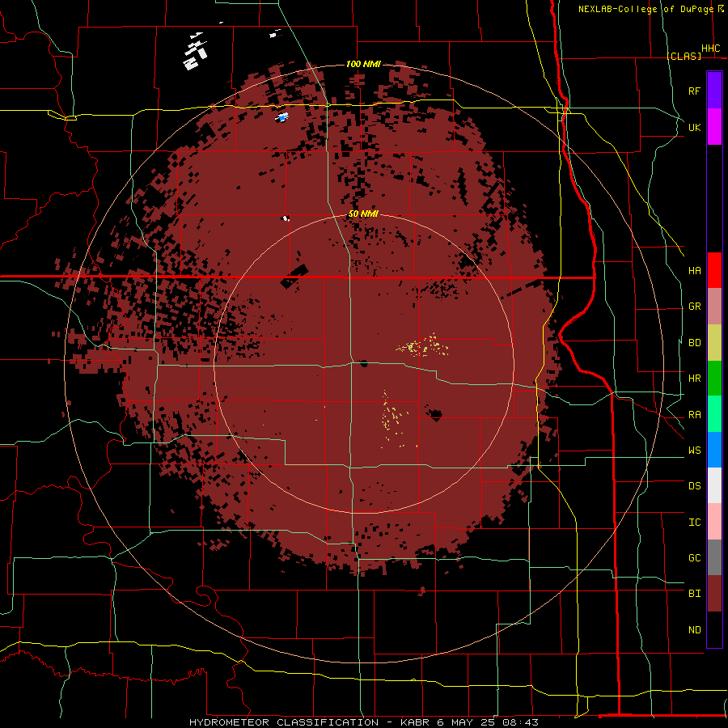
Task: Click the HYDROMETEOR CLASSIFICATION title text
Action: coord(284,722)
